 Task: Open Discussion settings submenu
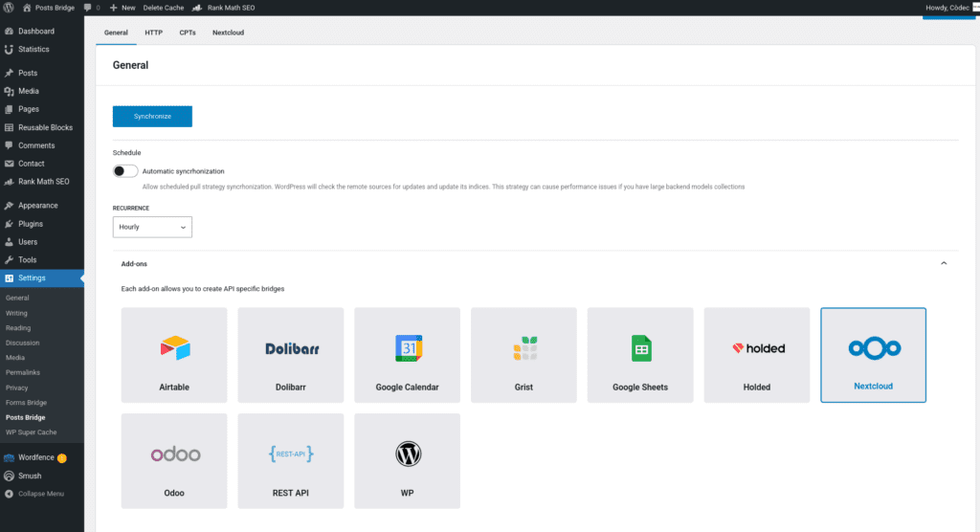click(x=23, y=344)
